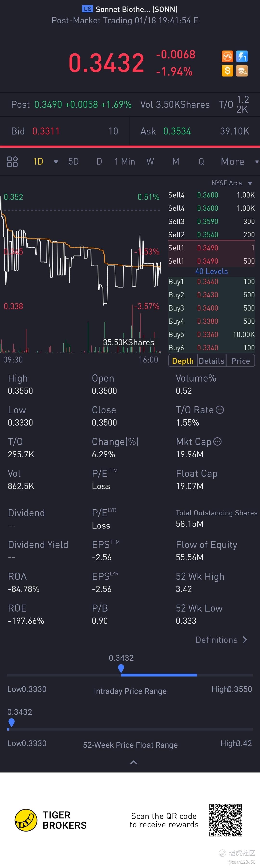Viewport: 260px width, 868px height.
Task: Tap the US market flag badge
Action: click(x=87, y=9)
